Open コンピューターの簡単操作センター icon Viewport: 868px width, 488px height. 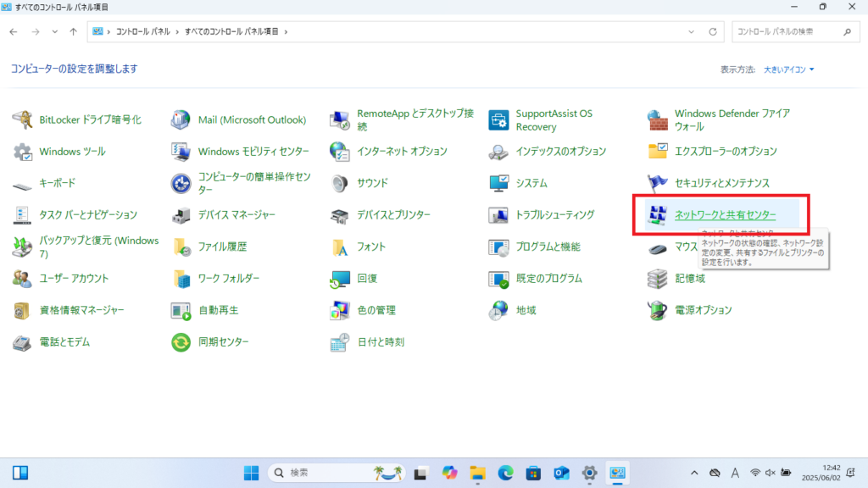181,183
